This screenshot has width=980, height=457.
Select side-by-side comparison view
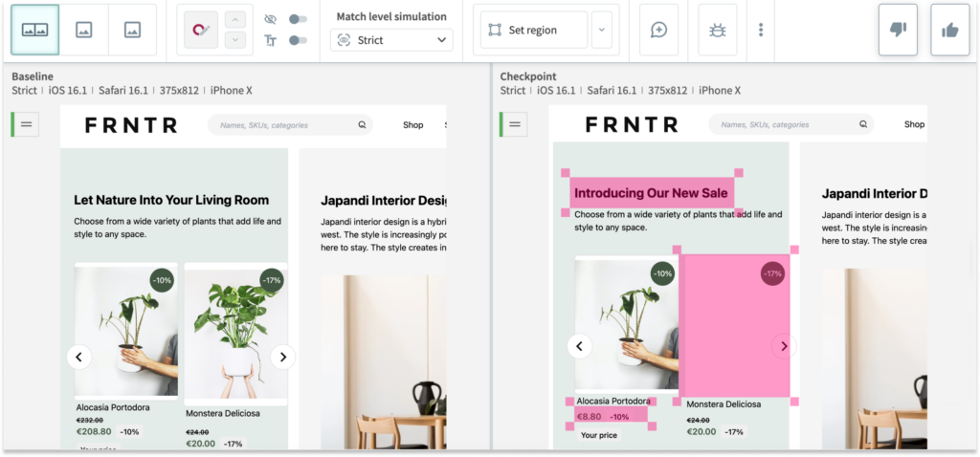(34, 30)
